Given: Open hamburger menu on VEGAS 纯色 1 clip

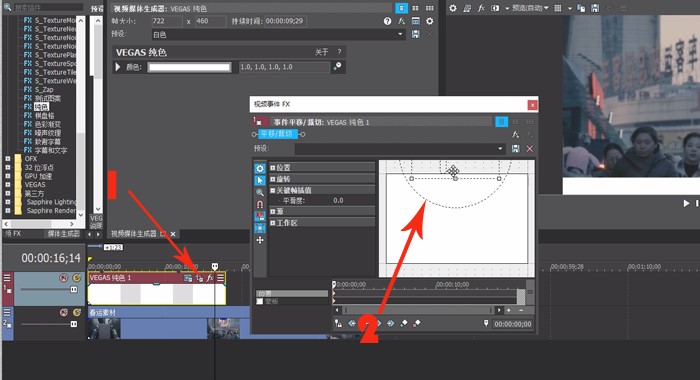Looking at the screenshot, I should (221, 278).
